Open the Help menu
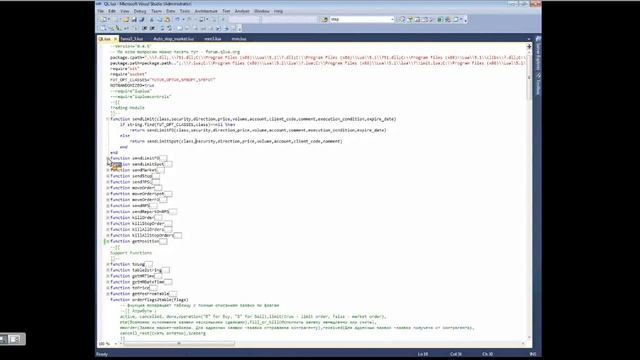 (x=278, y=11)
